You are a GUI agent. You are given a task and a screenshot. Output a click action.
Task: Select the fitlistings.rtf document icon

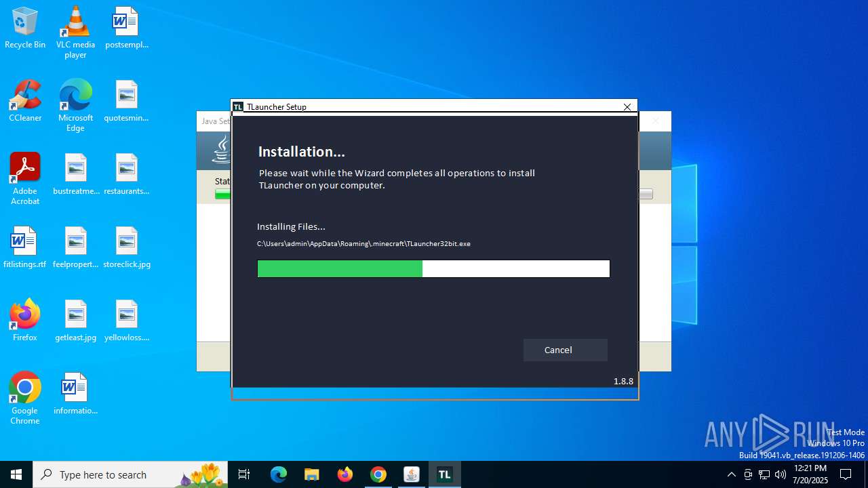click(25, 247)
